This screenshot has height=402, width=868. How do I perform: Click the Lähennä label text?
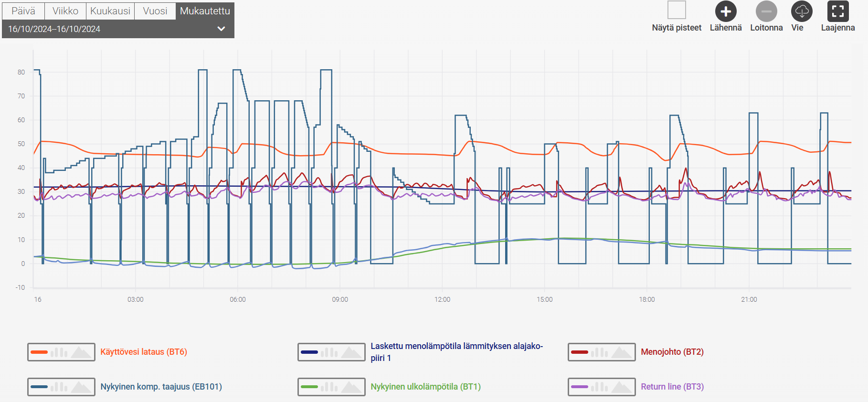pos(726,28)
